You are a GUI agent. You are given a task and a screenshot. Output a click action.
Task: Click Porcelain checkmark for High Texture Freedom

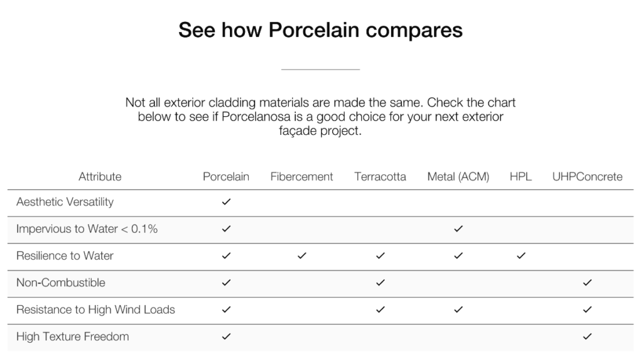[226, 336]
